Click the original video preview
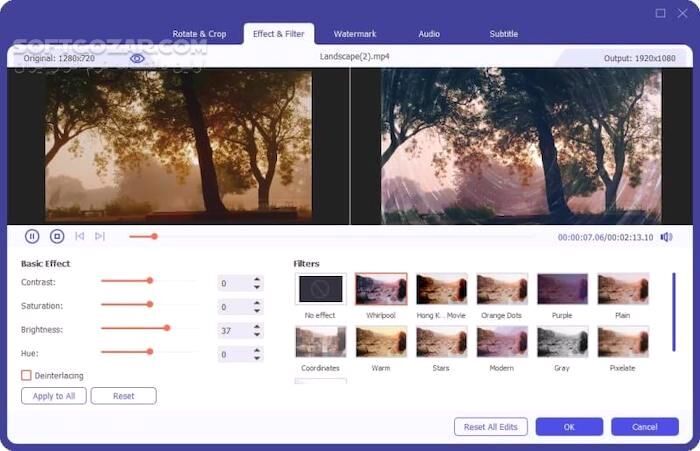700x451 pixels. 178,146
